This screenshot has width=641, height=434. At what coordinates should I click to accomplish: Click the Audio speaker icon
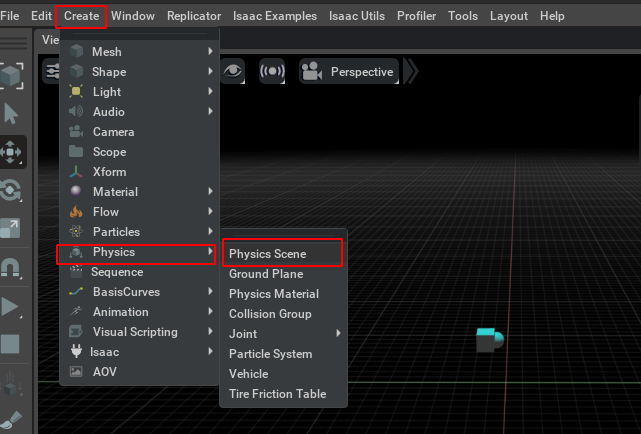click(x=76, y=112)
